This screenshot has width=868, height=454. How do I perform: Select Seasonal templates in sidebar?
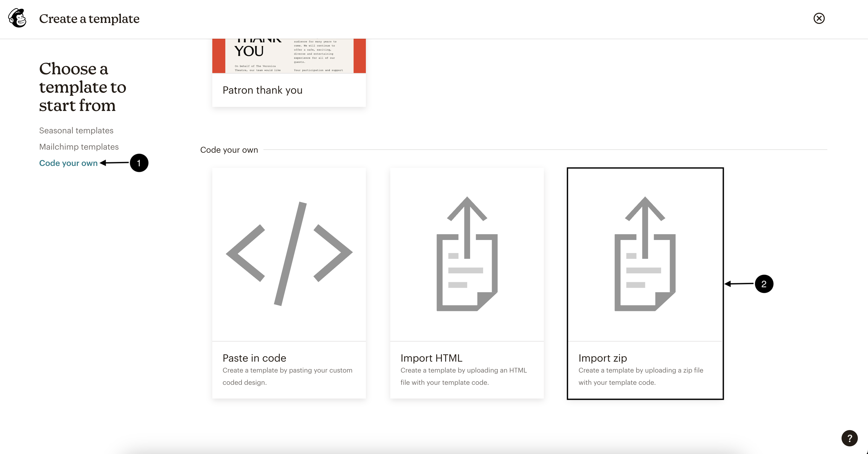pos(76,131)
